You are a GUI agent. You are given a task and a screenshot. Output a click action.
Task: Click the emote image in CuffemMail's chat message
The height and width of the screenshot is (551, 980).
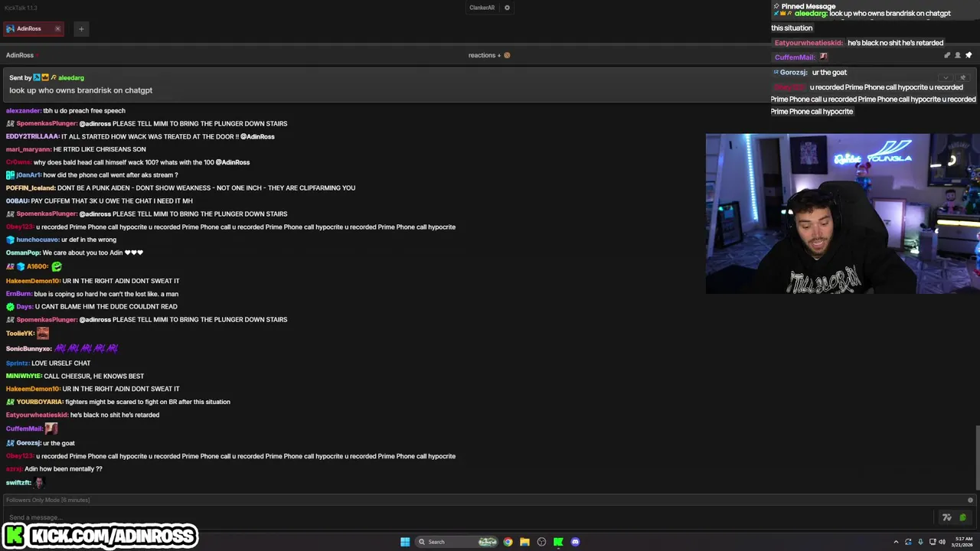click(x=51, y=429)
